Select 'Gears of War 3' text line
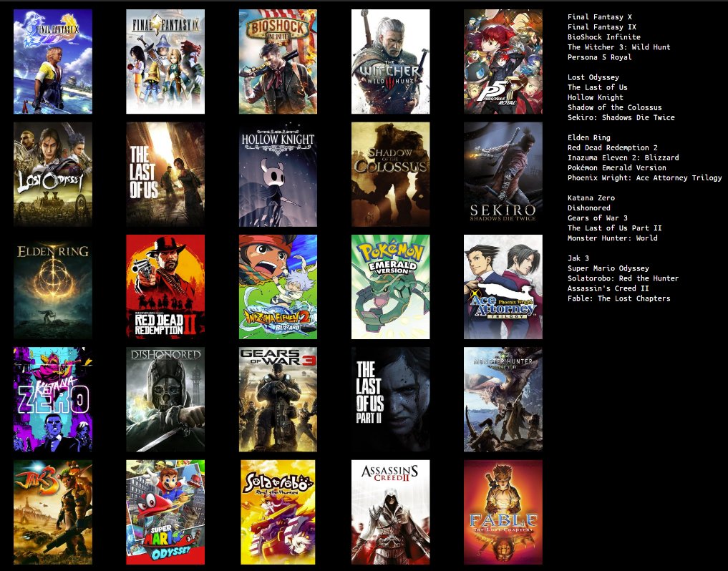This screenshot has width=728, height=571. (x=598, y=218)
